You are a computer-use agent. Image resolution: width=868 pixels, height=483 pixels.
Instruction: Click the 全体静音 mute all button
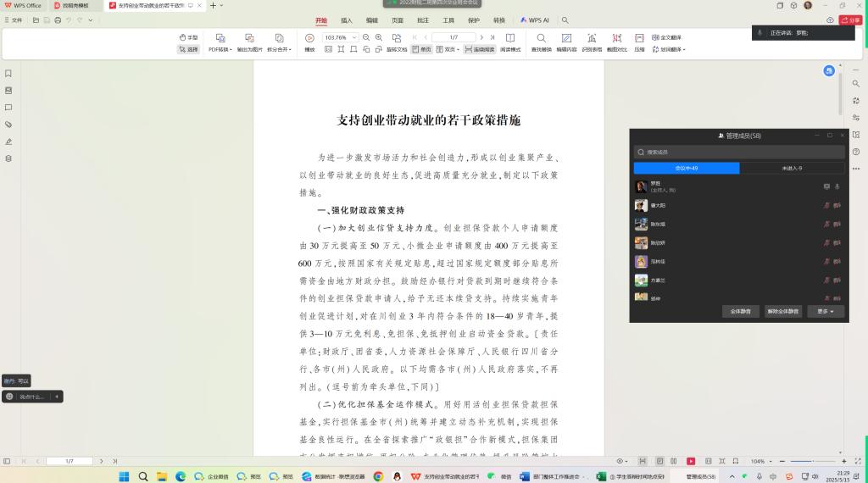tap(741, 311)
